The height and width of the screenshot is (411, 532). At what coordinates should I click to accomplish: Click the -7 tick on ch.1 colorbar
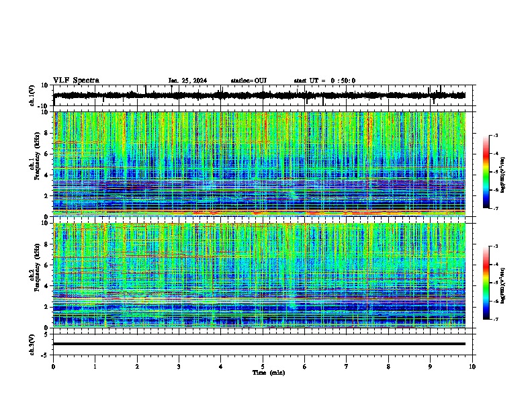tap(495, 208)
